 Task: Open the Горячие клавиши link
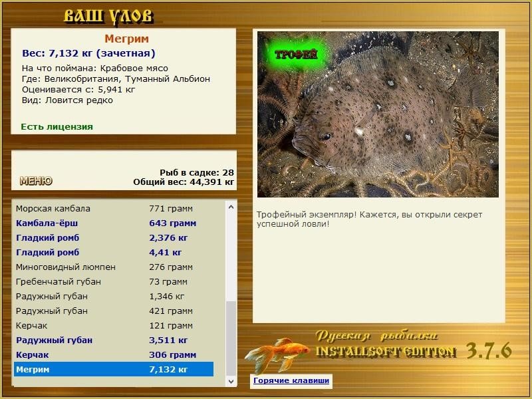tap(291, 380)
